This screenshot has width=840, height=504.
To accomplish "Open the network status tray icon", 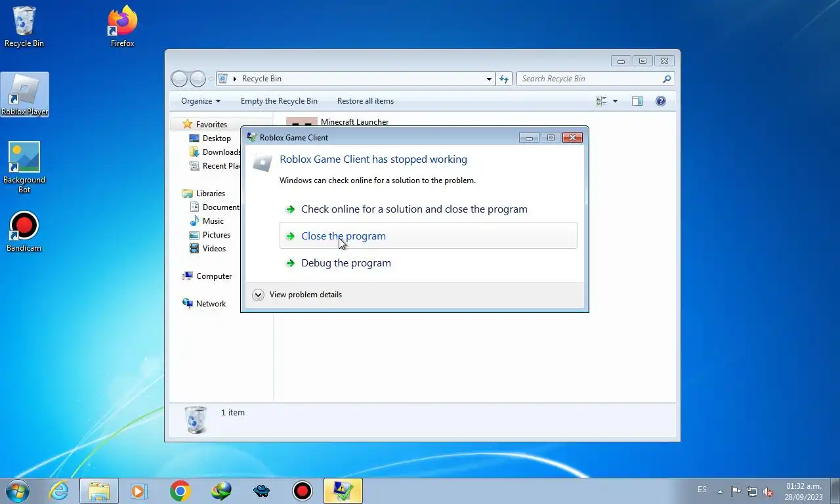I will click(x=752, y=492).
